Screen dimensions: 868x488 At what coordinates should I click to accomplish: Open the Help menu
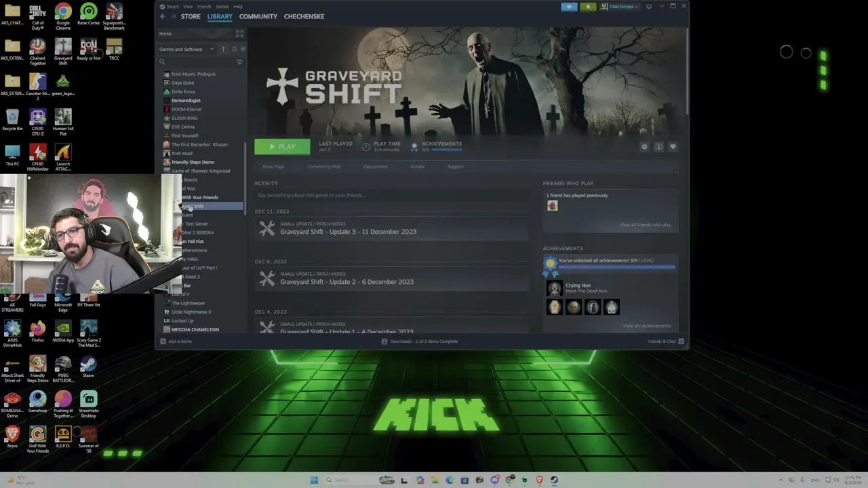pyautogui.click(x=238, y=7)
